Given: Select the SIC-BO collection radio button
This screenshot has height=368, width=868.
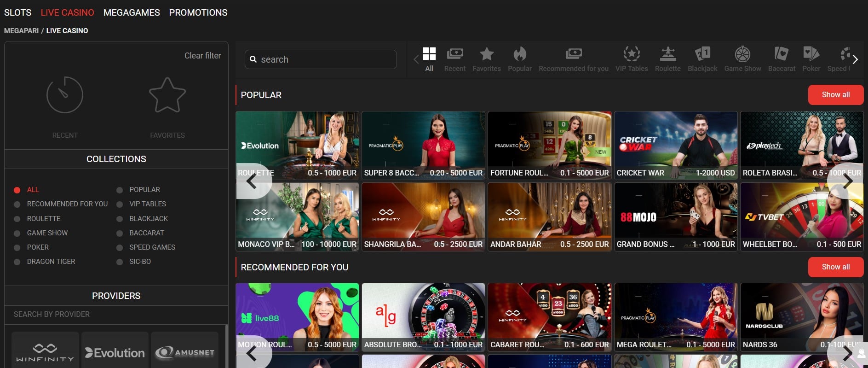Looking at the screenshot, I should [x=120, y=262].
